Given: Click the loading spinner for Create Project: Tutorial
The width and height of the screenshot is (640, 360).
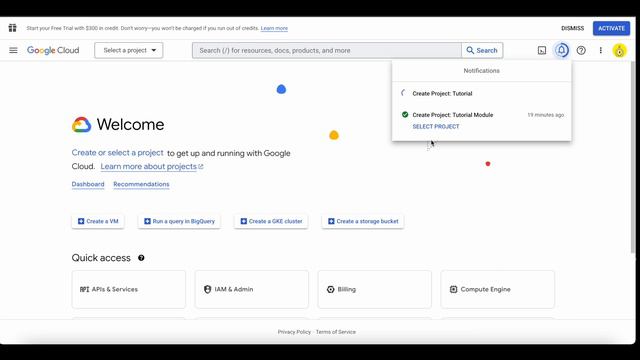Looking at the screenshot, I should click(x=404, y=93).
